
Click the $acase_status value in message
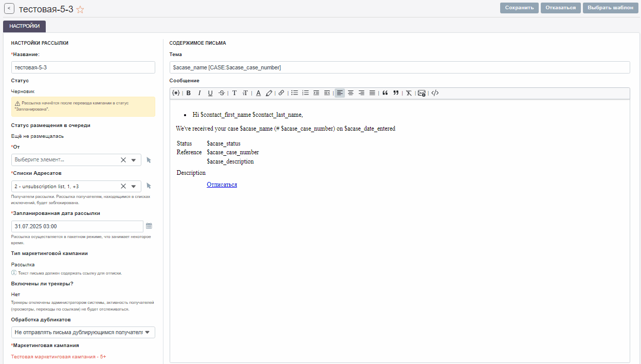(224, 143)
